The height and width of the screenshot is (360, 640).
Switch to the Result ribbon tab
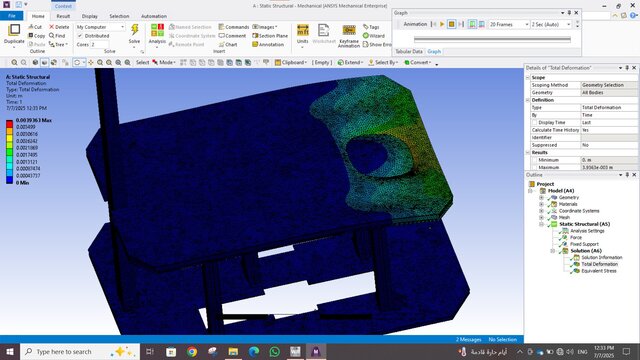[x=63, y=16]
